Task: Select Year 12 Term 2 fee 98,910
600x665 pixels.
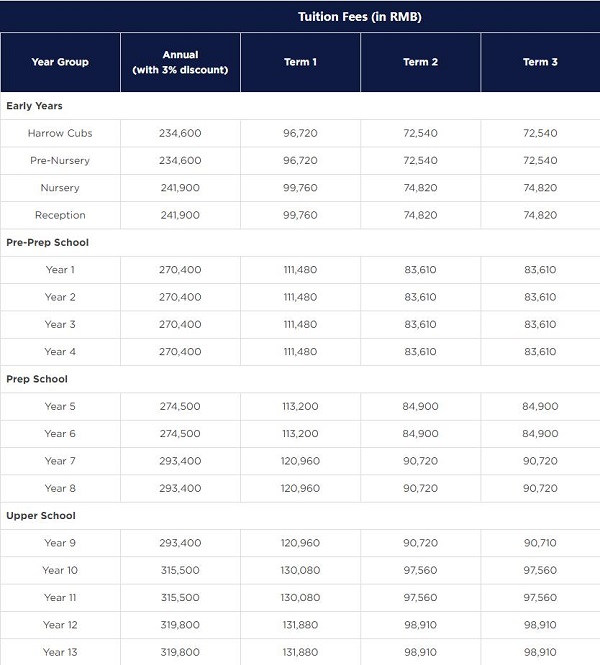Action: (420, 625)
